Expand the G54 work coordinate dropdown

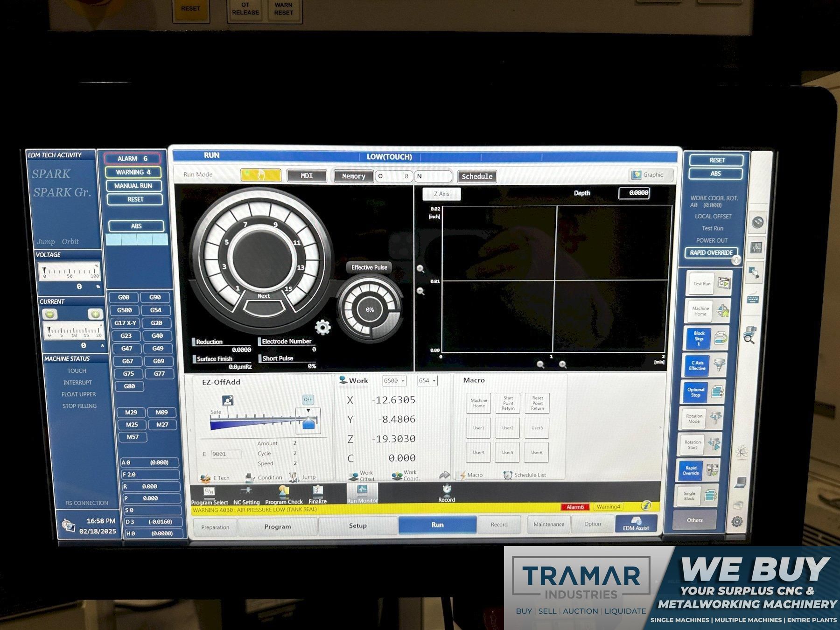[x=427, y=381]
